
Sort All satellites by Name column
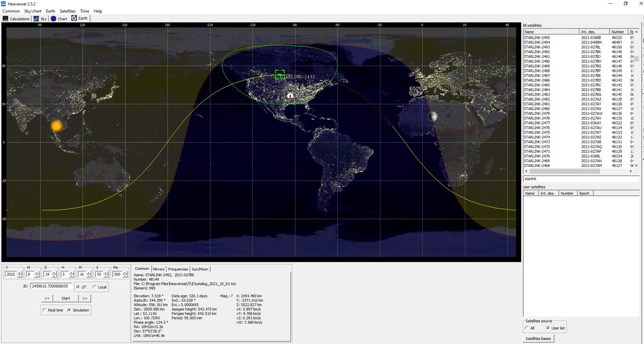coord(551,32)
